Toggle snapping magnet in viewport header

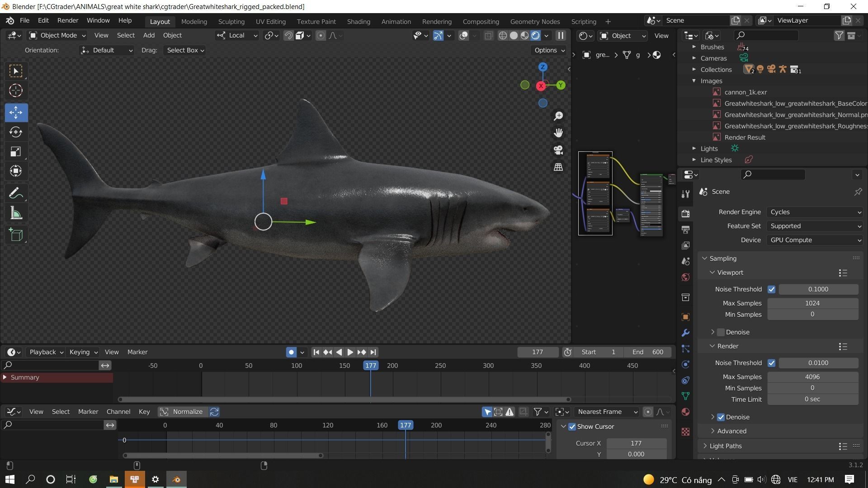pyautogui.click(x=288, y=36)
